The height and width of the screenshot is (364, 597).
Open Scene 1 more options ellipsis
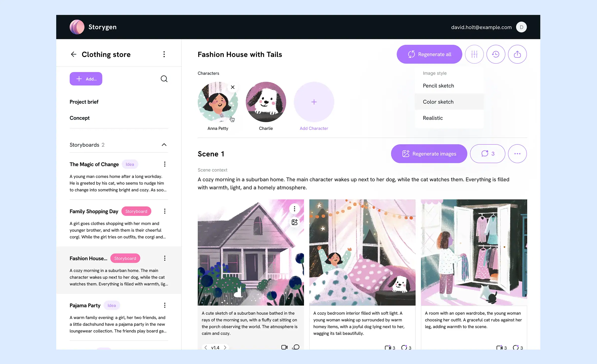pos(517,154)
